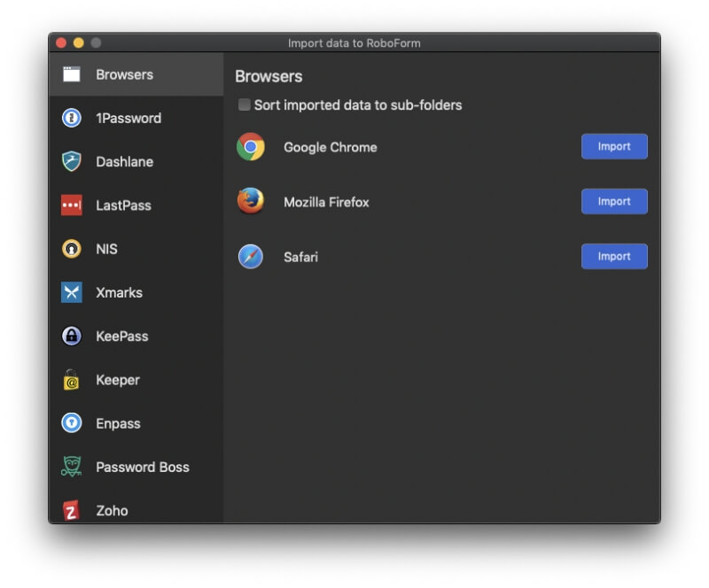The image size is (709, 588).
Task: Select Zoho label in the sidebar
Action: (112, 511)
